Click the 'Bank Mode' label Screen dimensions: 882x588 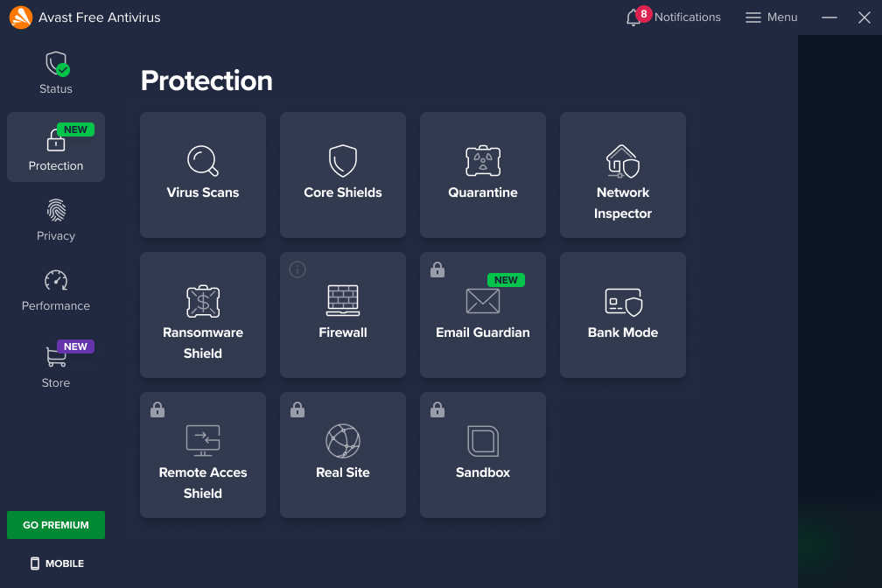pyautogui.click(x=623, y=332)
